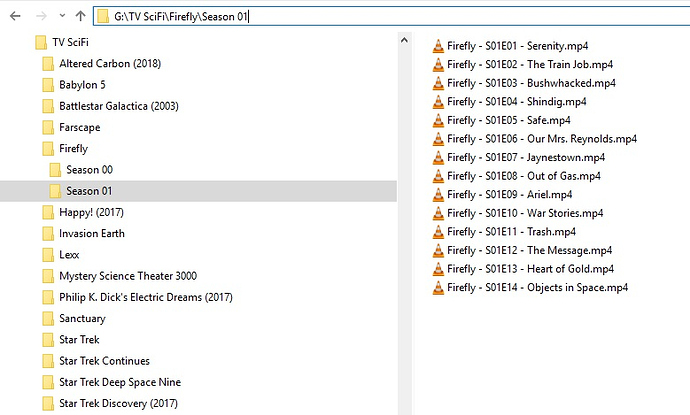Viewport: 690px width, 415px height.
Task: Select file name S01E08 - Out of Gas.mp4
Action: (x=524, y=176)
